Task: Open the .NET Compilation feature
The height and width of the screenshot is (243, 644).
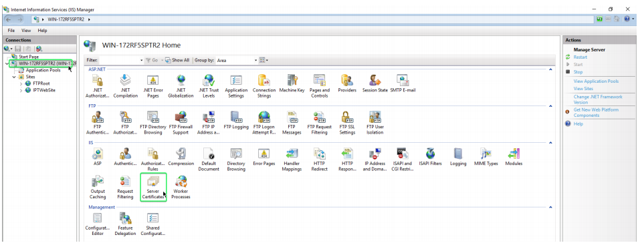Action: point(125,85)
